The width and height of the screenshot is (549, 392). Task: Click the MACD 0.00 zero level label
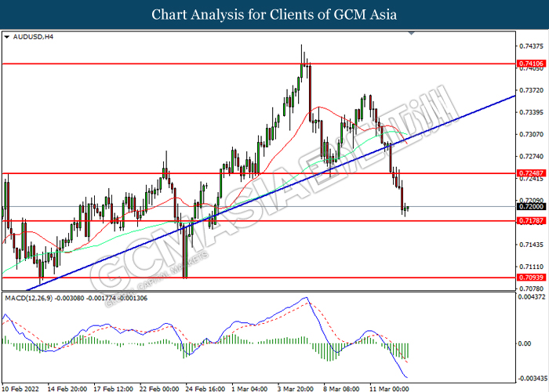[x=525, y=343]
